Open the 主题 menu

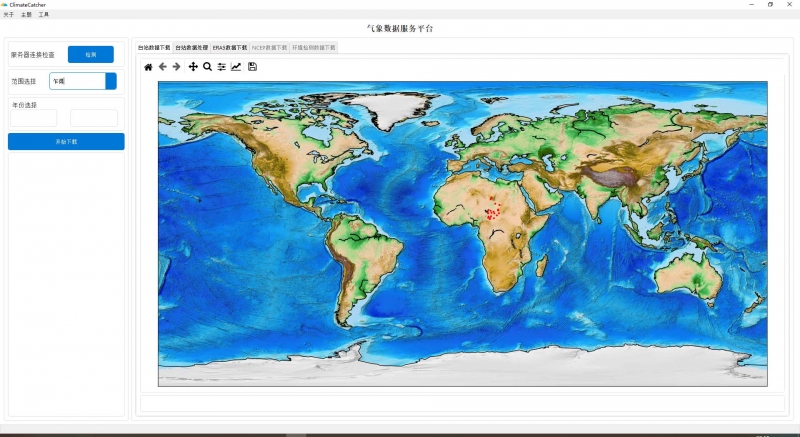click(x=26, y=15)
